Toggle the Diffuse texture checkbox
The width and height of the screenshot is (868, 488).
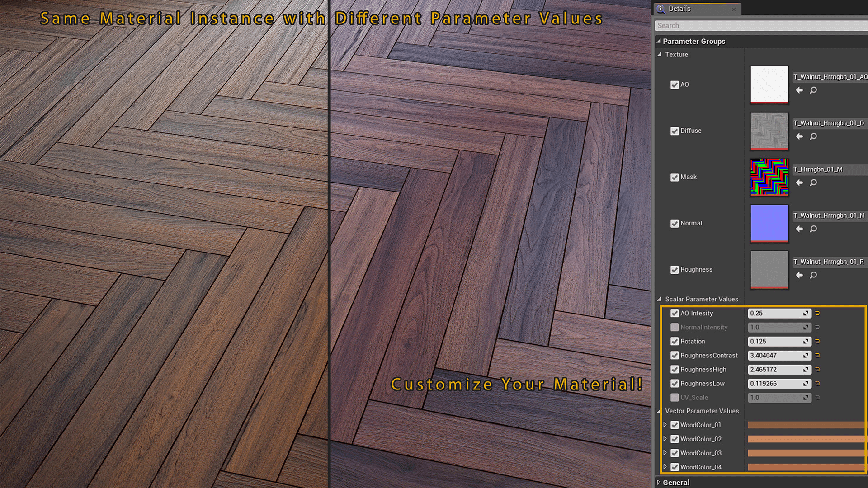tap(675, 131)
